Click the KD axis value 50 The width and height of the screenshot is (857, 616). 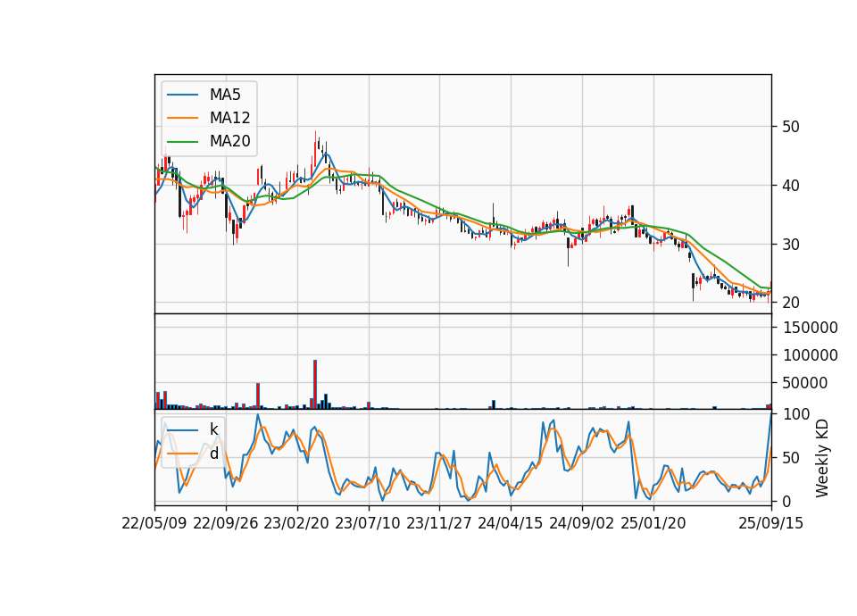click(x=791, y=457)
